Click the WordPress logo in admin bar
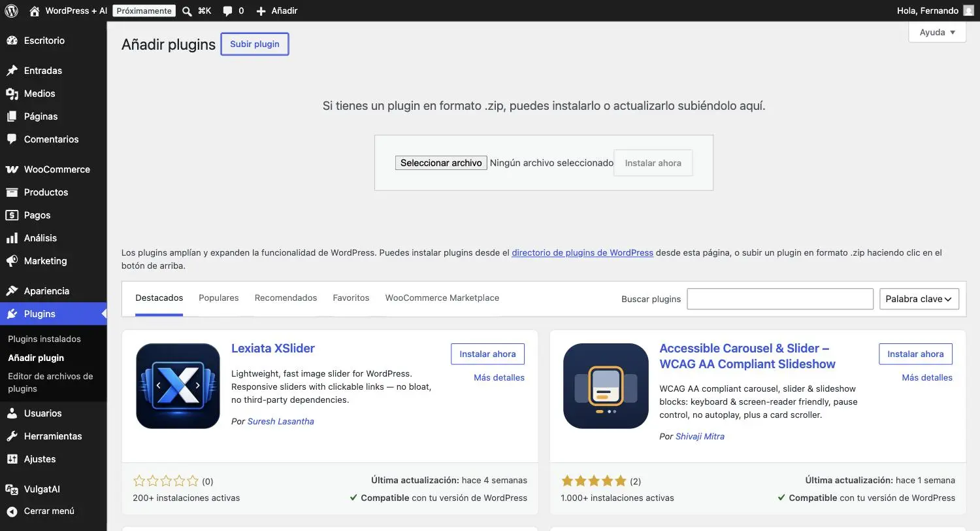Image resolution: width=980 pixels, height=531 pixels. pyautogui.click(x=12, y=10)
